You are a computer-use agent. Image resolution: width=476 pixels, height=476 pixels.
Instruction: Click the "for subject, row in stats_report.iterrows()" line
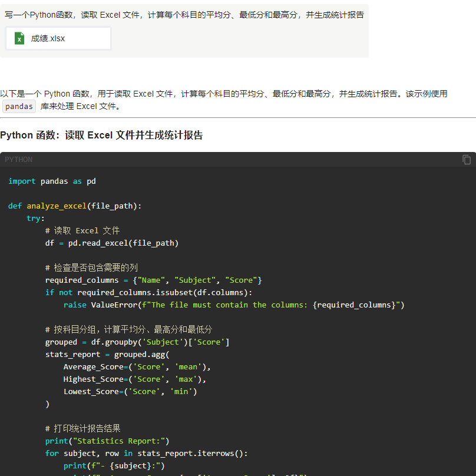click(146, 454)
